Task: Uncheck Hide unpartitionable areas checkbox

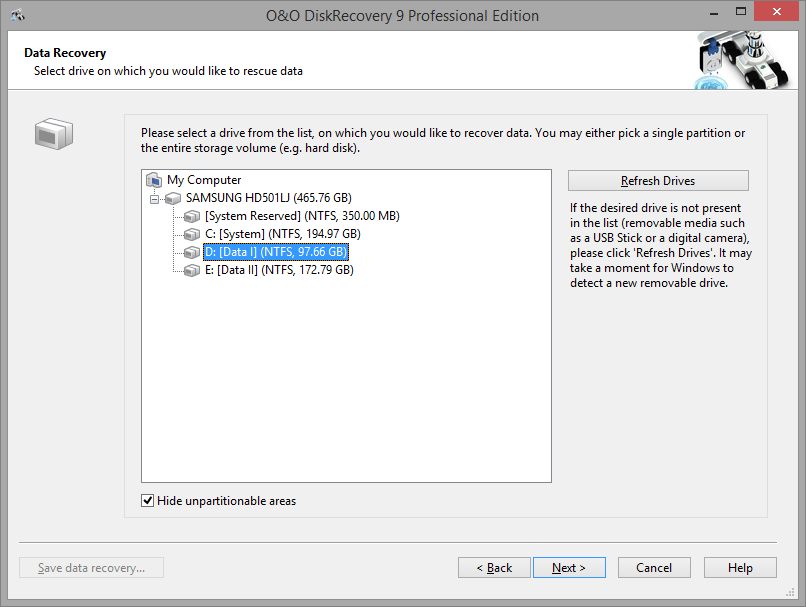Action: [x=148, y=501]
